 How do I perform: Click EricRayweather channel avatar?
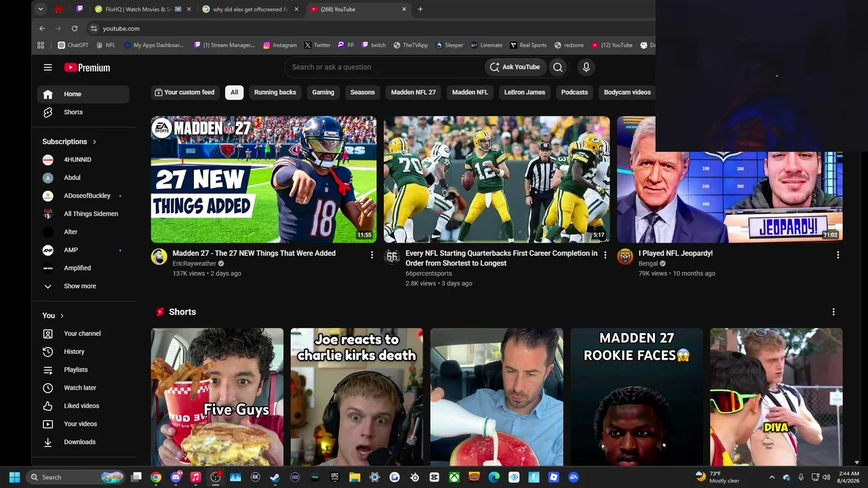(x=159, y=256)
